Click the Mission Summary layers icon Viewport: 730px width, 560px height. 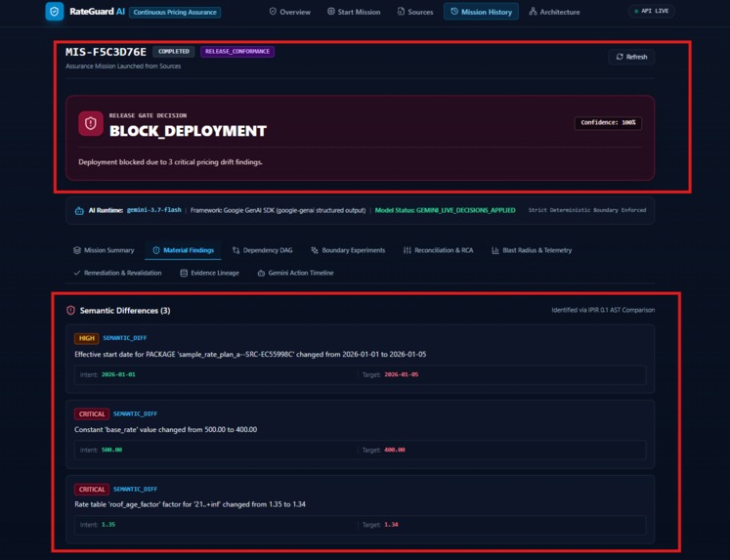77,250
